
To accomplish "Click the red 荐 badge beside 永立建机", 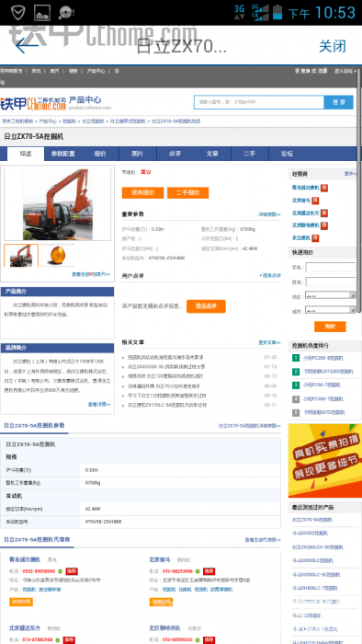I will (315, 237).
